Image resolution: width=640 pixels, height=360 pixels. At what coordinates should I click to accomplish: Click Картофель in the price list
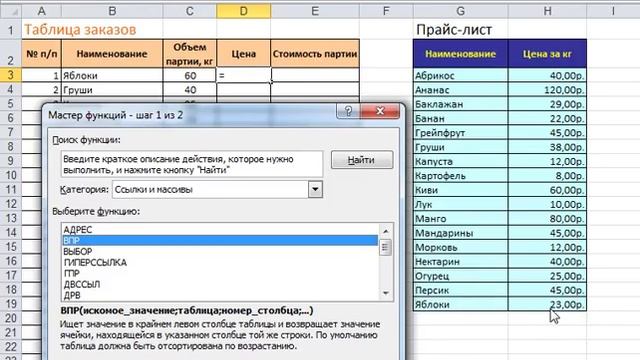click(460, 175)
